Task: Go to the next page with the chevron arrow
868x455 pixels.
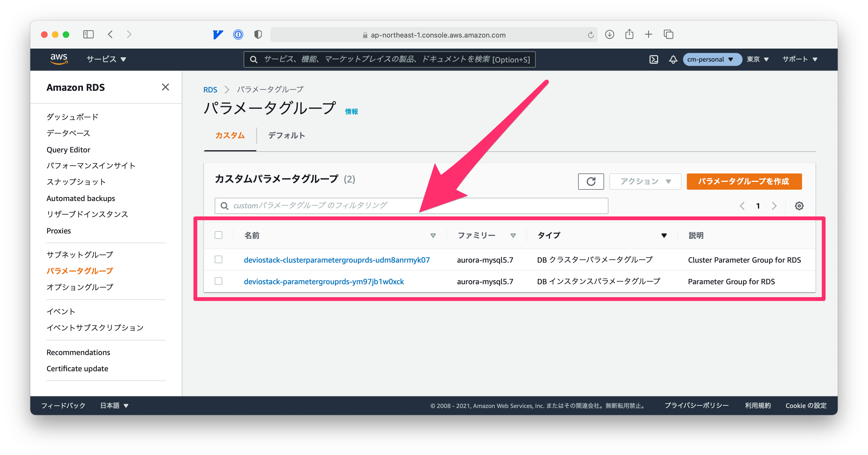Action: [774, 206]
